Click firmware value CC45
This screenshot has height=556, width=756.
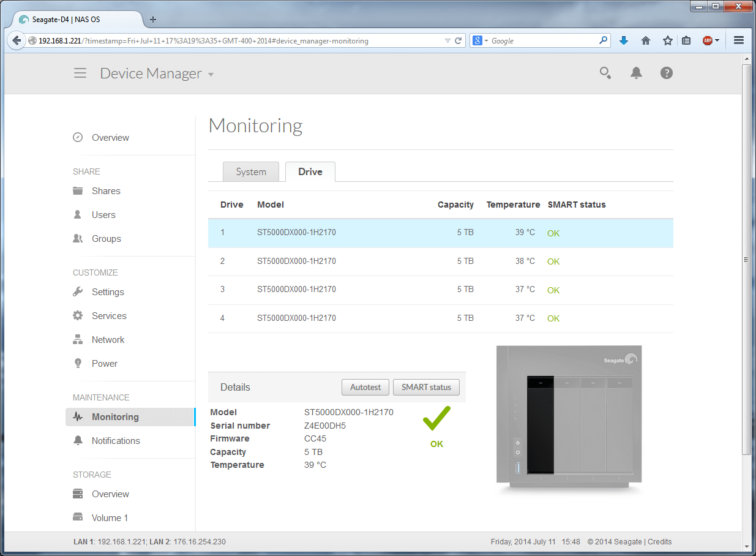click(315, 438)
